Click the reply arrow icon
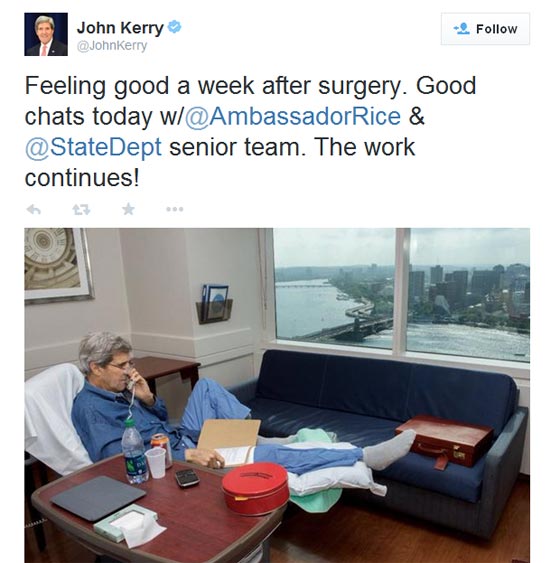560x563 pixels. tap(34, 209)
